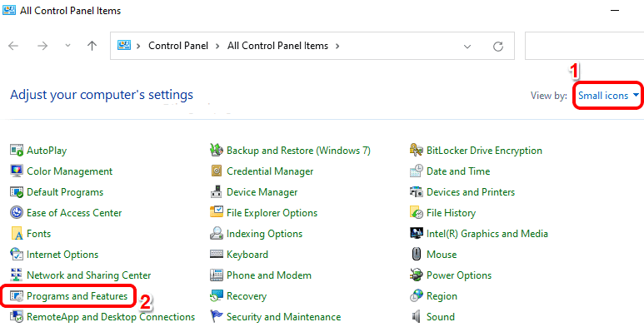Screen dimensions: 644x327
Task: Go up one level with up arrow
Action: 92,46
